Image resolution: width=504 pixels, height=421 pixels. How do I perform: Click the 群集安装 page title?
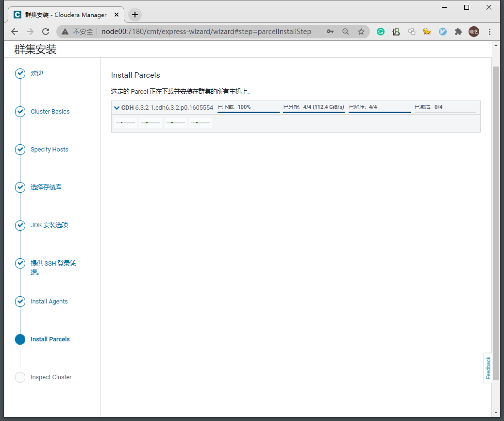35,49
